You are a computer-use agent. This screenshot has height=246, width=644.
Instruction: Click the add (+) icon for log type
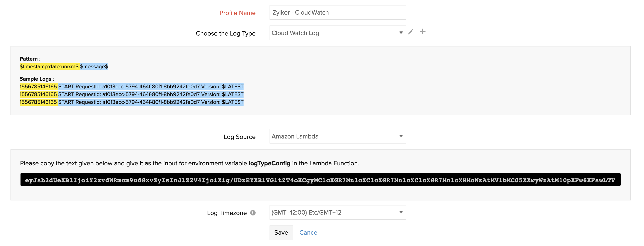pos(422,32)
